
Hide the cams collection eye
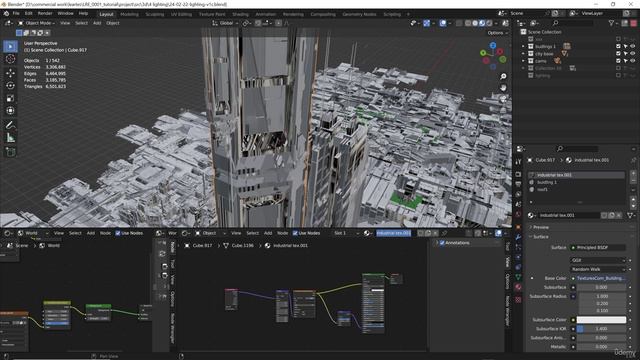coord(633,61)
